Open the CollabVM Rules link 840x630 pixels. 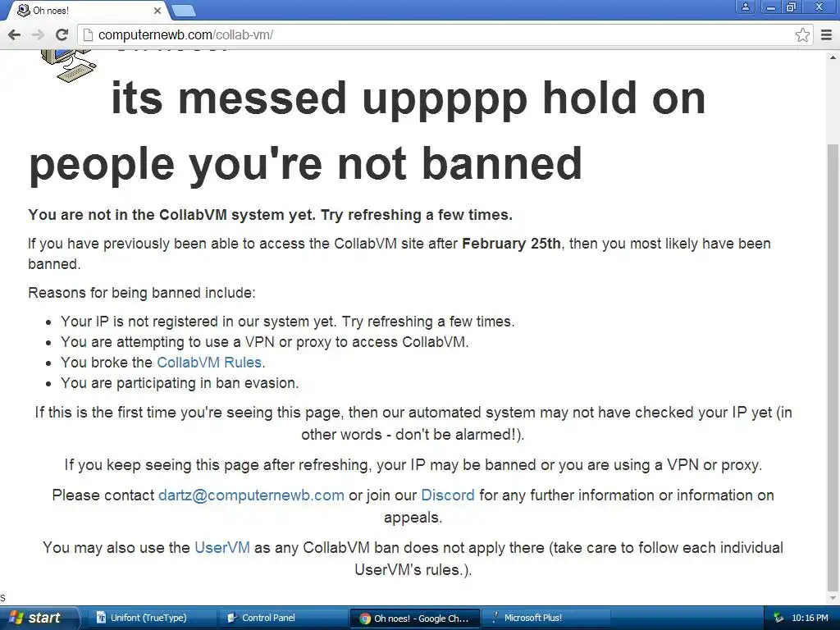click(209, 363)
